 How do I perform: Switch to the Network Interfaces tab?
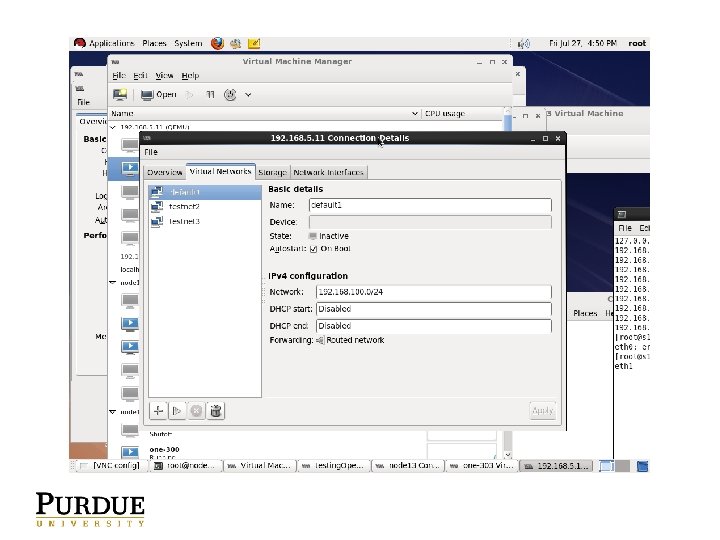(329, 172)
